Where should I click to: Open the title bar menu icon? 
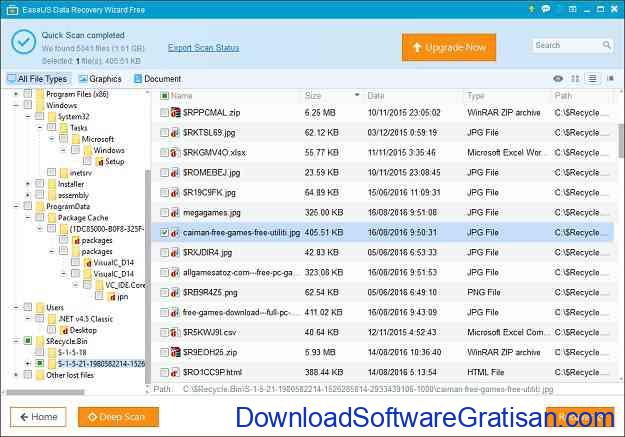pos(572,9)
